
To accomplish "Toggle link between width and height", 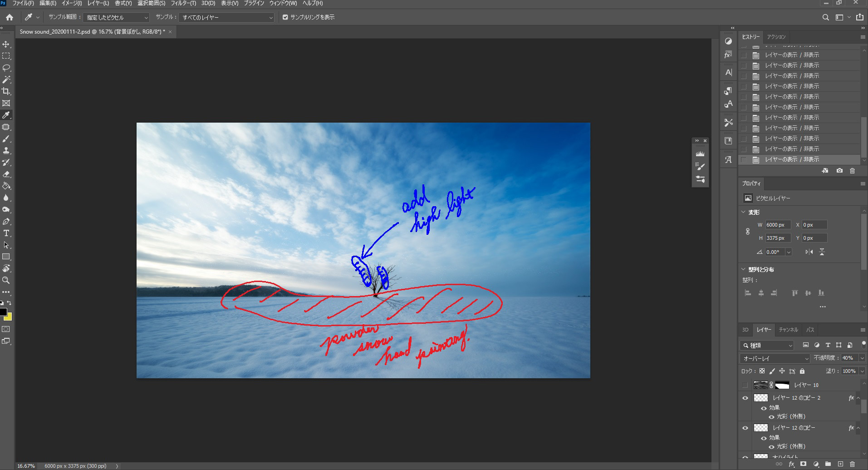I will (x=748, y=232).
